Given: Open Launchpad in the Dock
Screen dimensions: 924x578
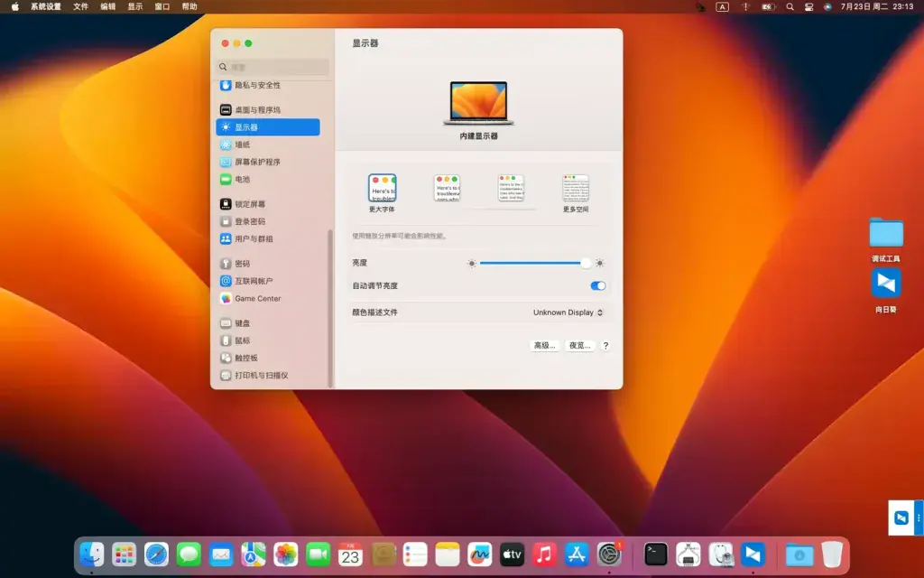Looking at the screenshot, I should tap(125, 555).
